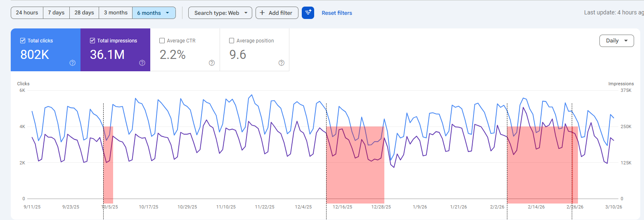Open help icon on Total impressions card
Image resolution: width=644 pixels, height=220 pixels.
[x=142, y=63]
